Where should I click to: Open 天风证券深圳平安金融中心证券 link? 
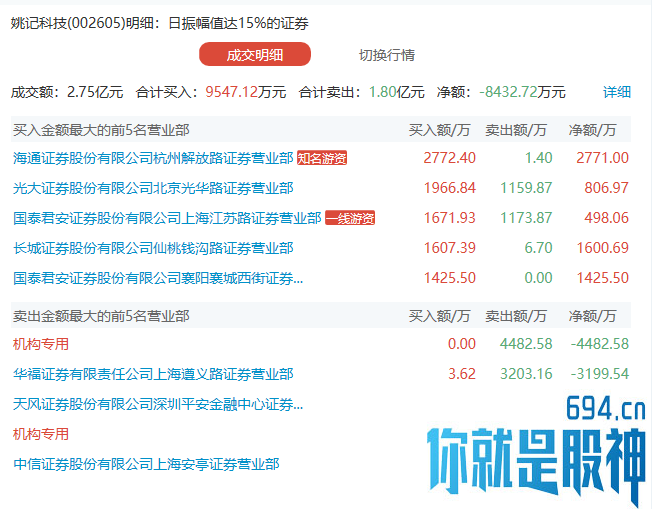[158, 404]
